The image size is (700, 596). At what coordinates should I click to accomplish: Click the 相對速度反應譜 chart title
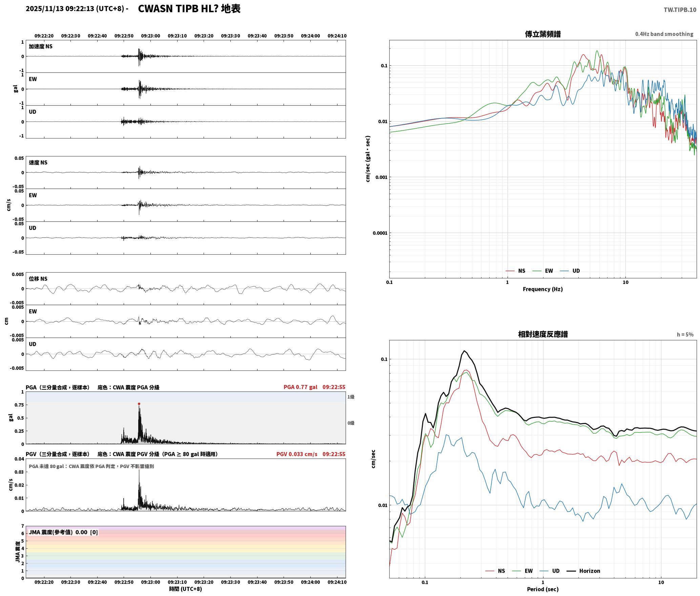coord(543,334)
